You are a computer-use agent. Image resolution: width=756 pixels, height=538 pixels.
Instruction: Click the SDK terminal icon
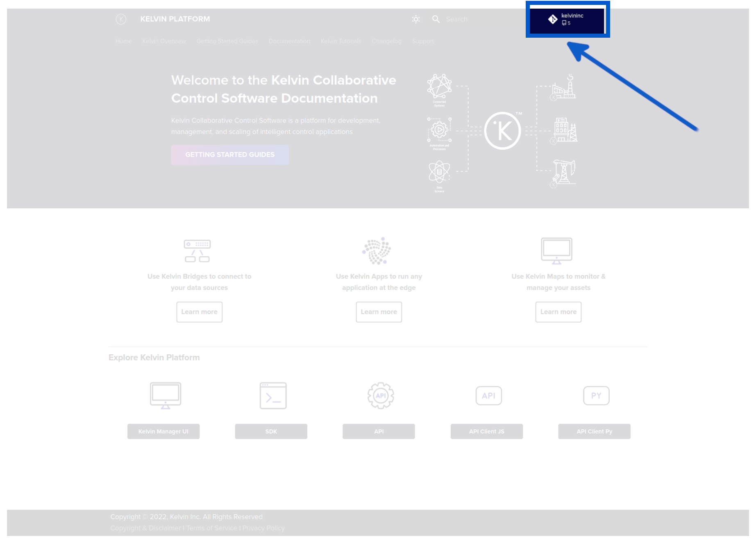point(272,395)
